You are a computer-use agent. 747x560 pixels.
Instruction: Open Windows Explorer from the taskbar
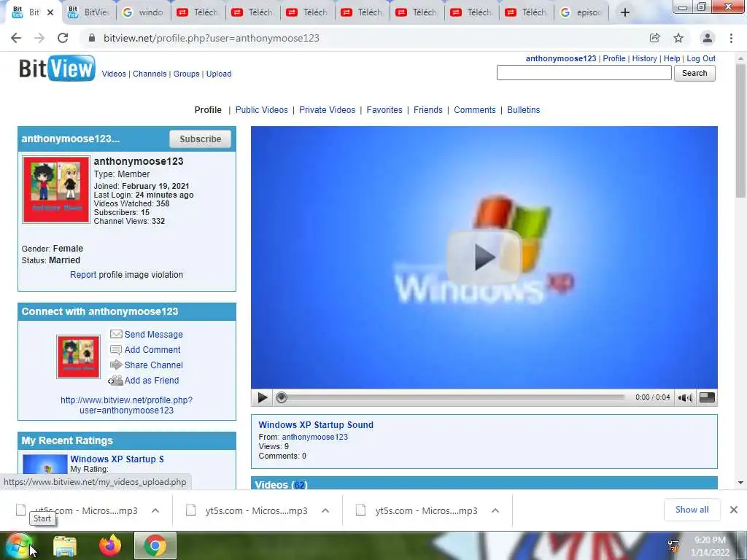click(x=65, y=545)
